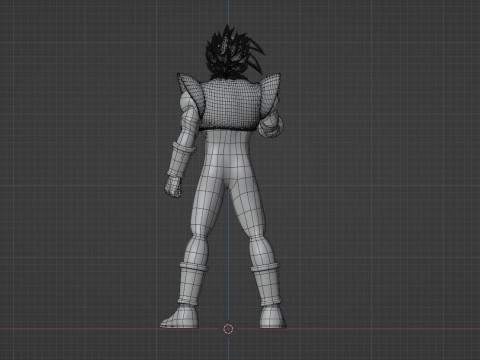Select the character's right boot
The image size is (480, 360).
coord(268,295)
